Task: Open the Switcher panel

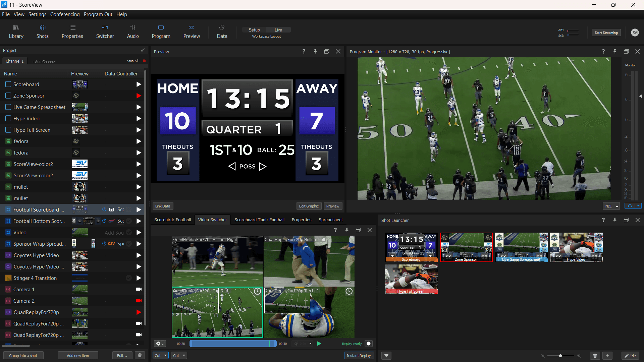Action: click(x=105, y=31)
